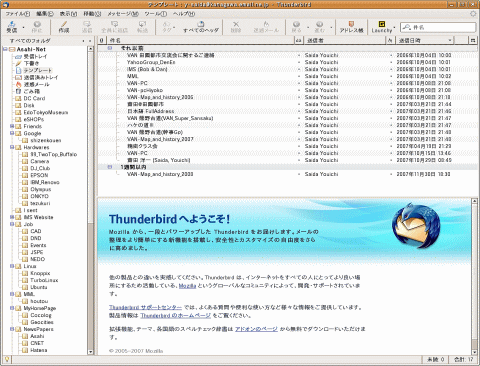Open the Thunderbird のホームページ link
This screenshot has width=480, height=366.
tap(175, 315)
